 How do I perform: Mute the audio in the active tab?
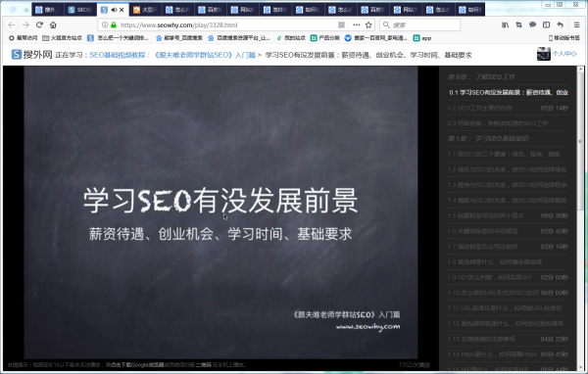[114, 10]
